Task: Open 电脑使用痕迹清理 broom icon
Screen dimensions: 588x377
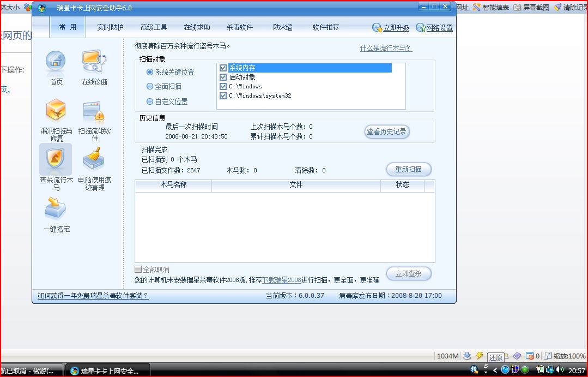Action: [94, 159]
